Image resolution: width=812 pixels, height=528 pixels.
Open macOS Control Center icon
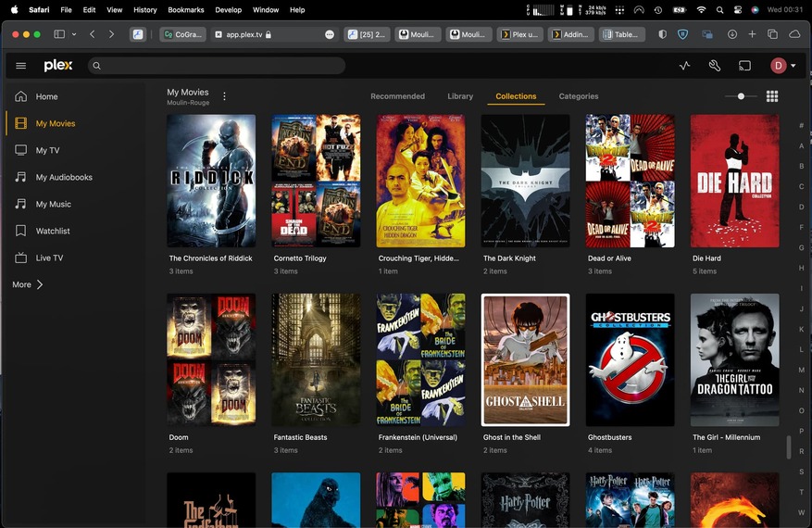pyautogui.click(x=738, y=10)
